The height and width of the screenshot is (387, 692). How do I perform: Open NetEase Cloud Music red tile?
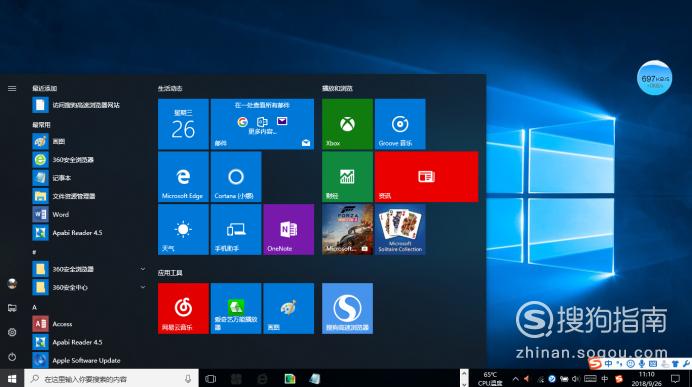(x=183, y=308)
